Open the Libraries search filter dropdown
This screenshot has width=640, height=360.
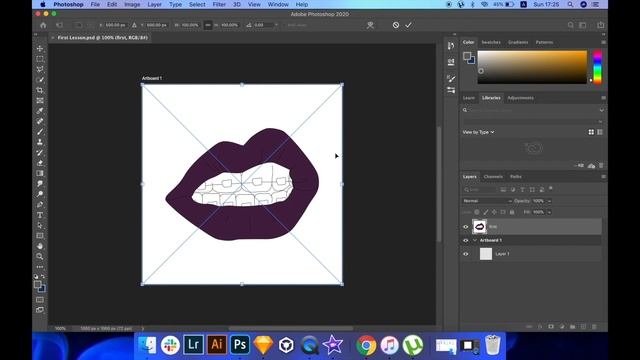coord(601,110)
